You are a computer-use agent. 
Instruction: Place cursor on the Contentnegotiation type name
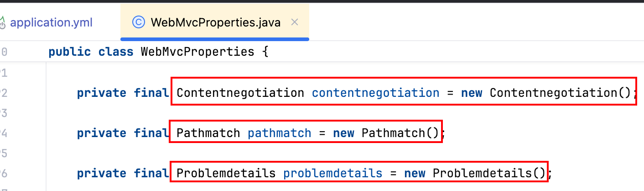coord(240,93)
